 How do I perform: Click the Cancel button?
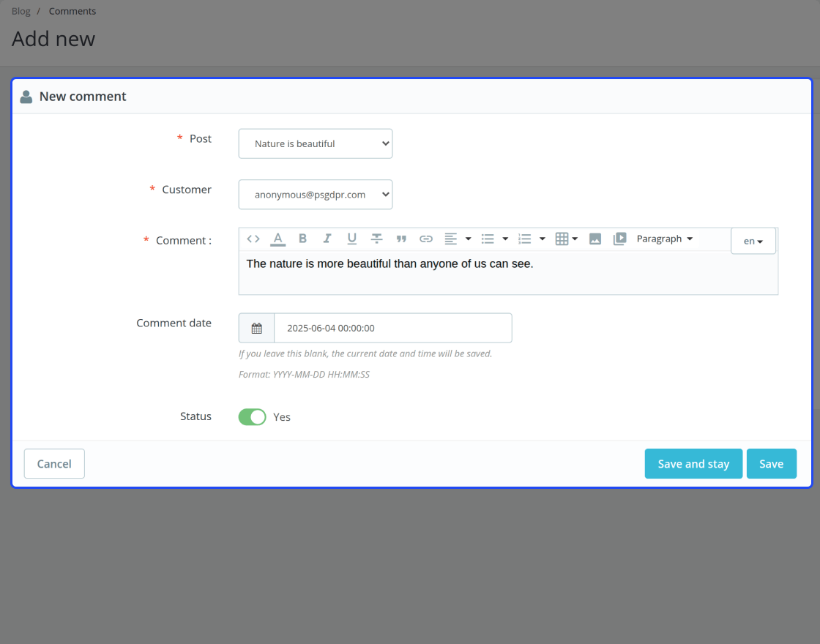[54, 464]
